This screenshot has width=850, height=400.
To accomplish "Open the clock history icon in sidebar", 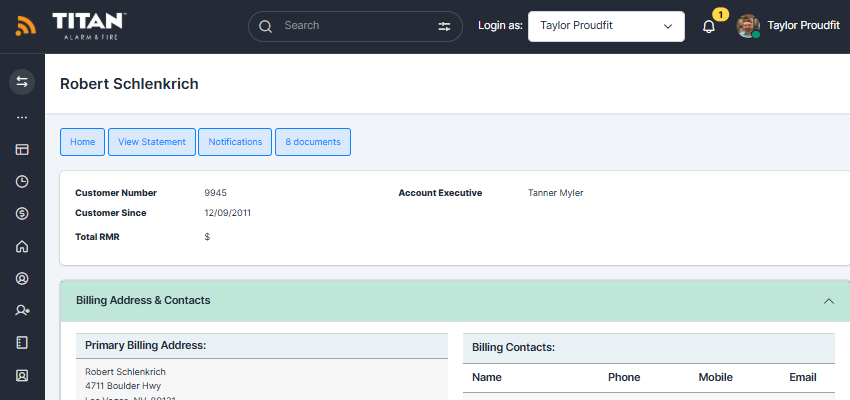I will (22, 182).
